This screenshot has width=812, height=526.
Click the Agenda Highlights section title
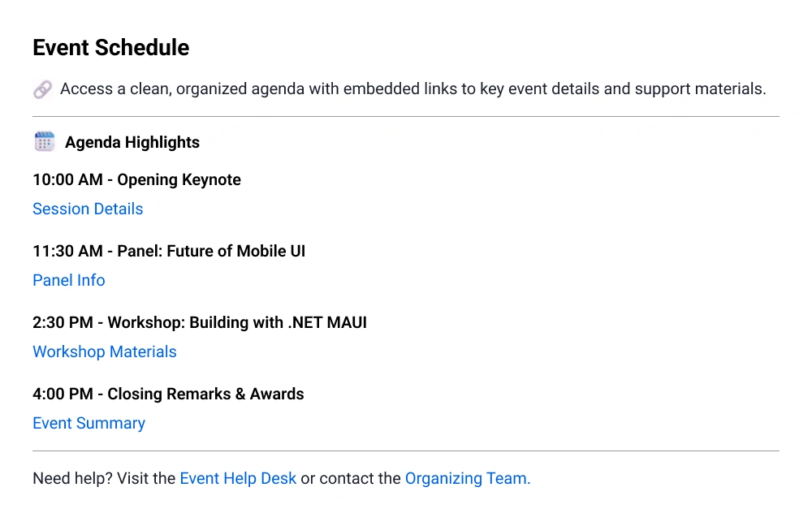(132, 142)
